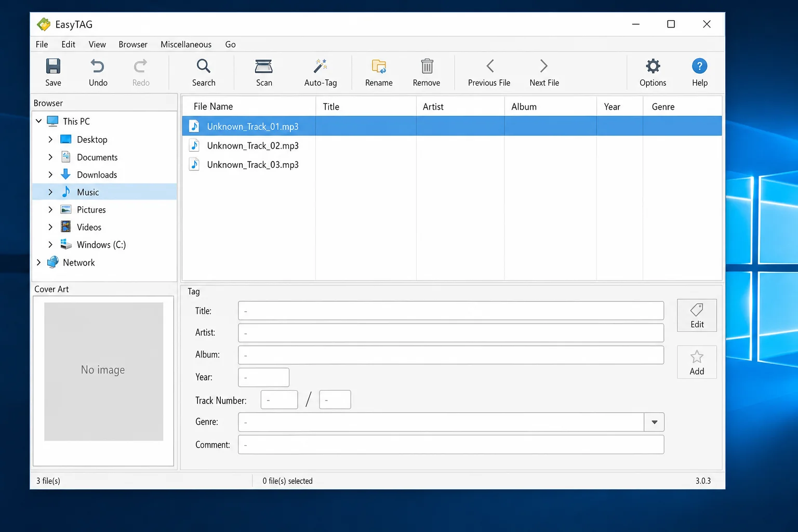Click the note icon of Unknown_Track_03.mp3
The height and width of the screenshot is (532, 798).
point(194,165)
